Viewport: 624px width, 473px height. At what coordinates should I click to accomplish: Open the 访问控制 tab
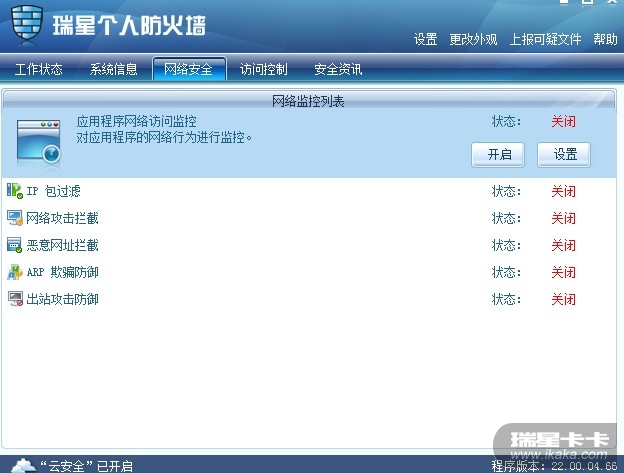pos(263,70)
